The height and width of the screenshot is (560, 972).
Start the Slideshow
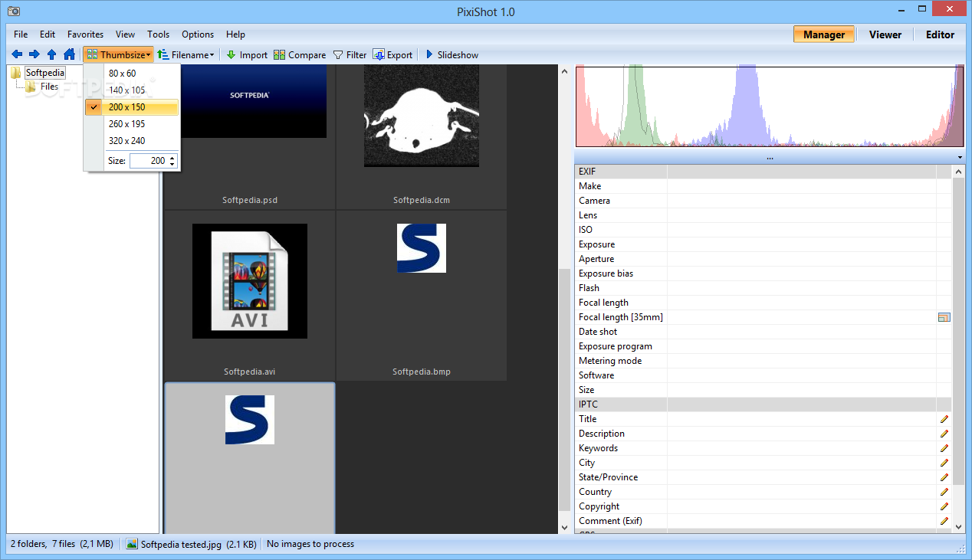click(452, 54)
